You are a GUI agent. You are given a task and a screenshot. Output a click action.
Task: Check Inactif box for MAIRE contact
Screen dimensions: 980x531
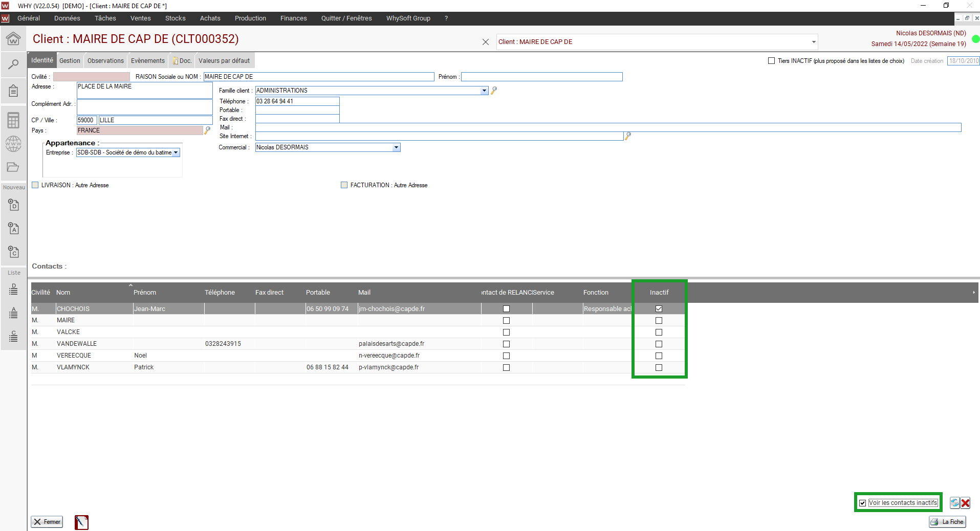point(659,321)
